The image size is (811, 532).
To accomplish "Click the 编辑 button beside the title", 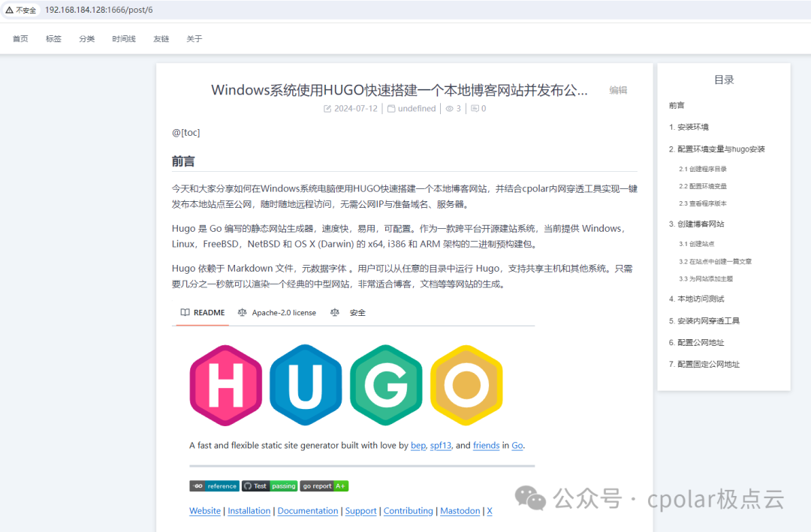I will pyautogui.click(x=618, y=90).
